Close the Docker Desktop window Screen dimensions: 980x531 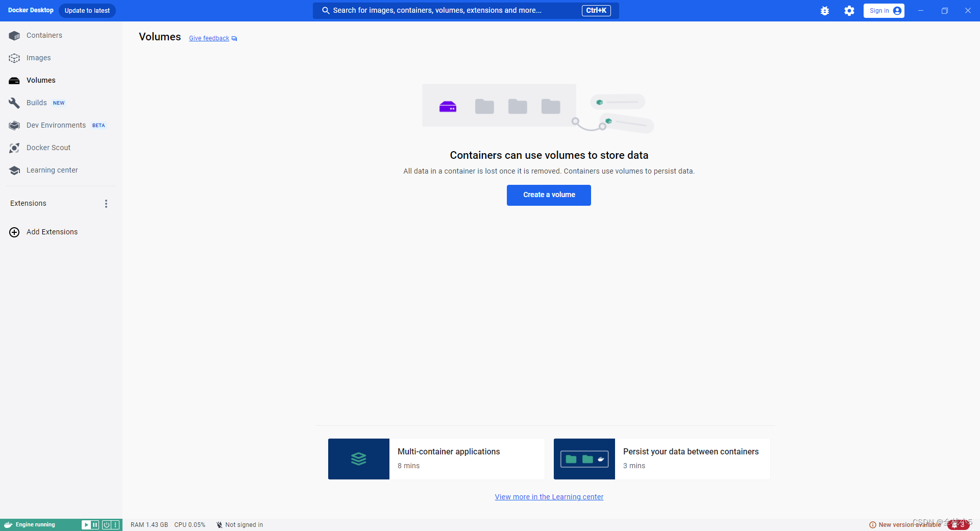tap(968, 11)
